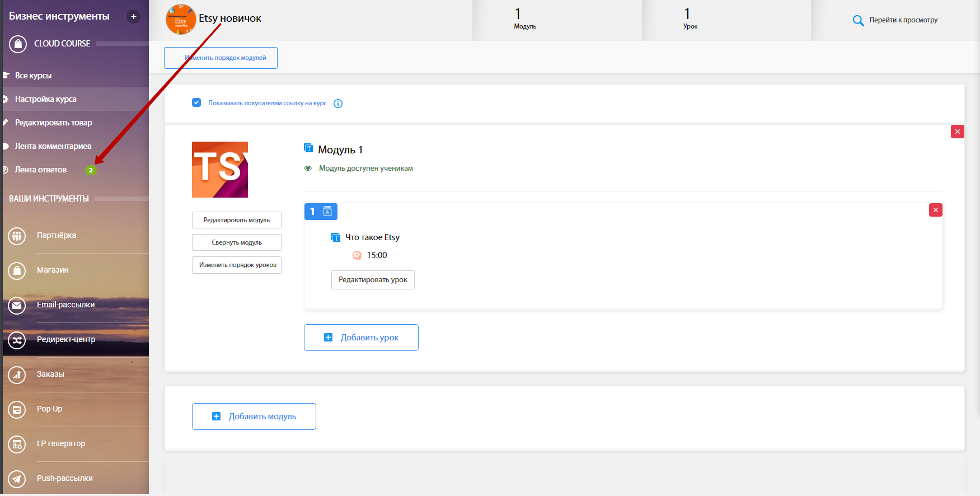980x496 pixels.
Task: Click the LP генератор label
Action: pyautogui.click(x=61, y=443)
